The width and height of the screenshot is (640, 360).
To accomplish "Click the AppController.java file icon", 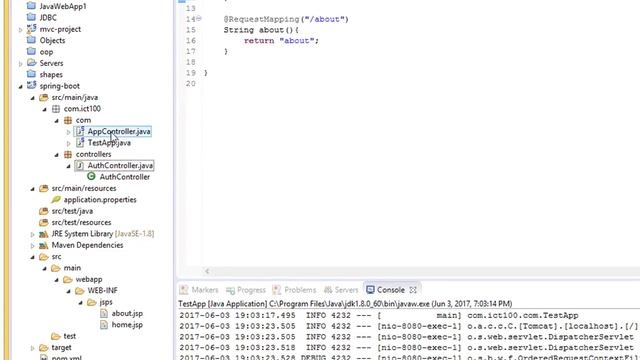I will 80,131.
